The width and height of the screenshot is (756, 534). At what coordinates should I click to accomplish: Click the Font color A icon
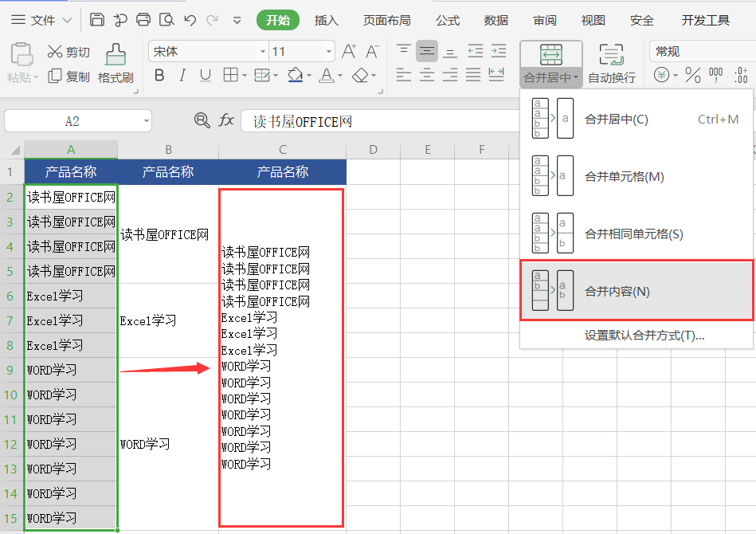(327, 75)
